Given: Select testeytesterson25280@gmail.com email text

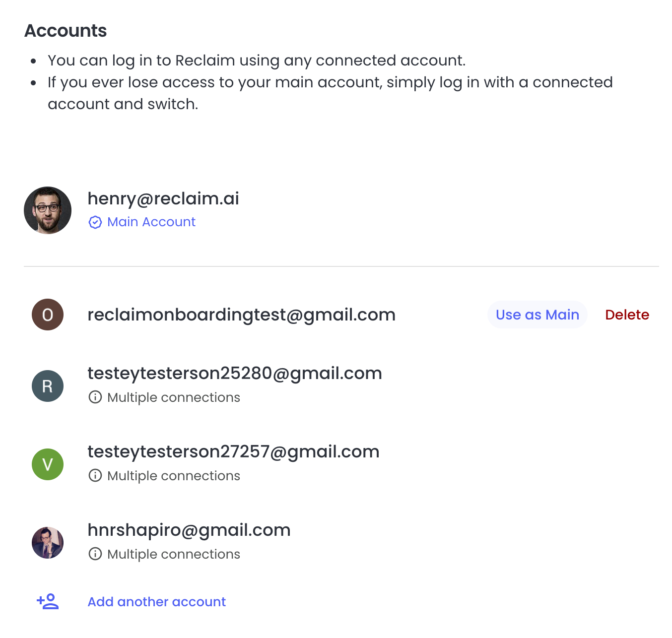Looking at the screenshot, I should click(x=235, y=374).
